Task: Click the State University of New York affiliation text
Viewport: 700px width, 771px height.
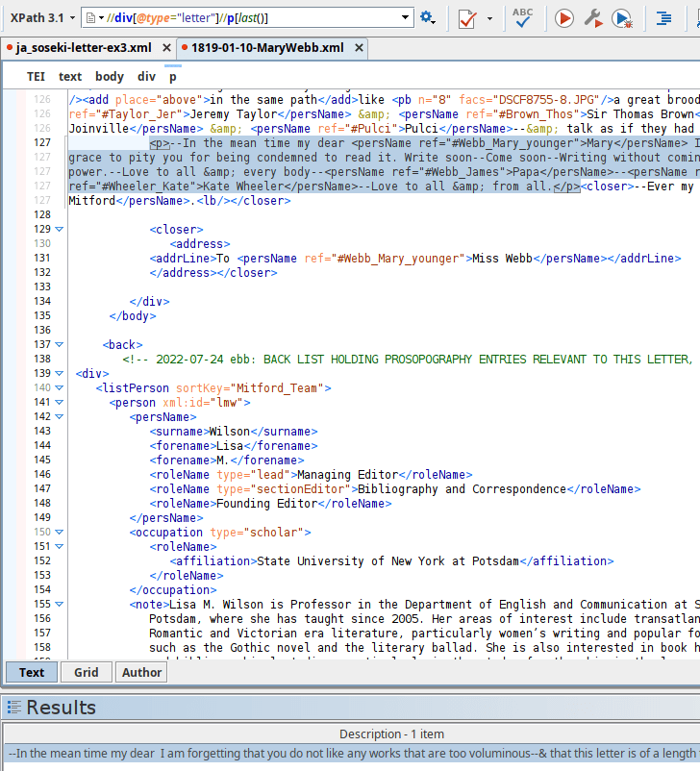Action: [x=388, y=561]
